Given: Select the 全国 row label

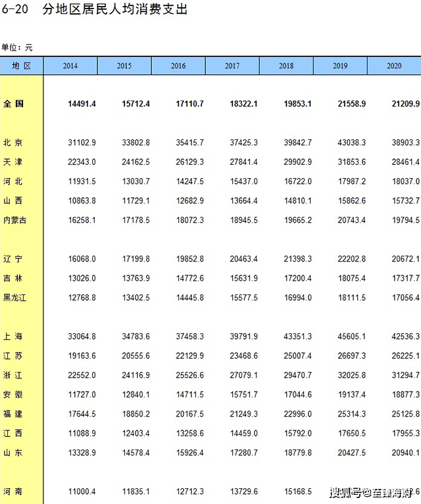Looking at the screenshot, I should [x=13, y=104].
